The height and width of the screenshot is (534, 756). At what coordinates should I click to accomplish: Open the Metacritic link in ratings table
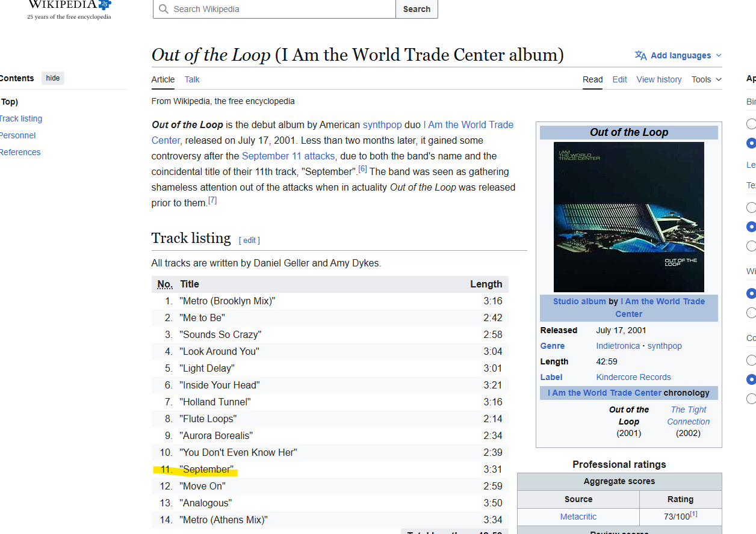578,517
